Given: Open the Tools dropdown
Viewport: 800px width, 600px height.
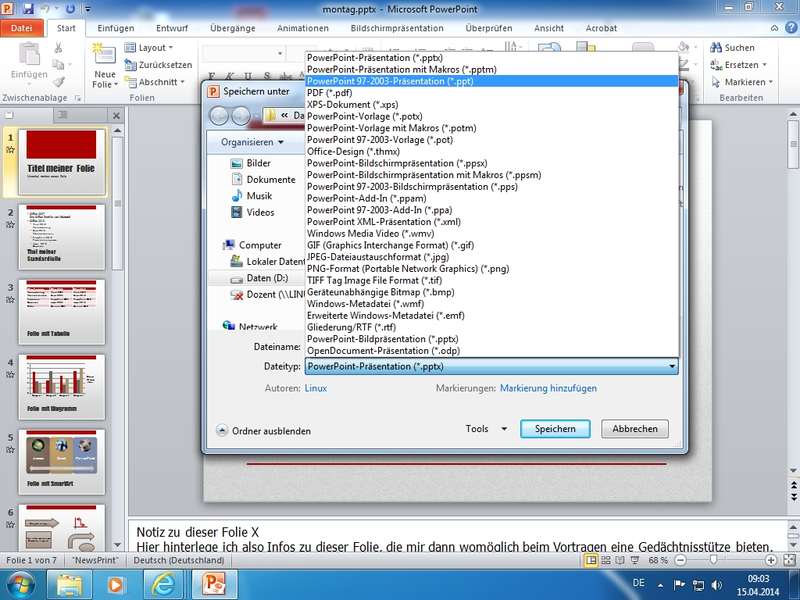Looking at the screenshot, I should click(x=486, y=429).
